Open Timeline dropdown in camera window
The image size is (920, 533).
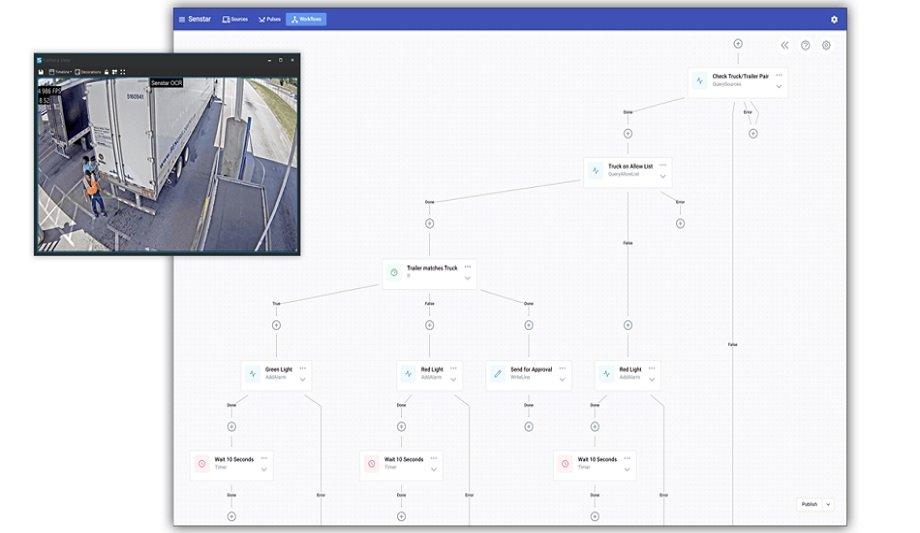[x=60, y=72]
